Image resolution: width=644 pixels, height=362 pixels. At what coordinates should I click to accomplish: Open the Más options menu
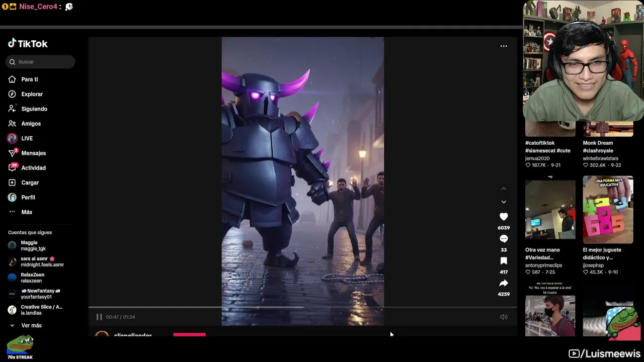coord(26,212)
